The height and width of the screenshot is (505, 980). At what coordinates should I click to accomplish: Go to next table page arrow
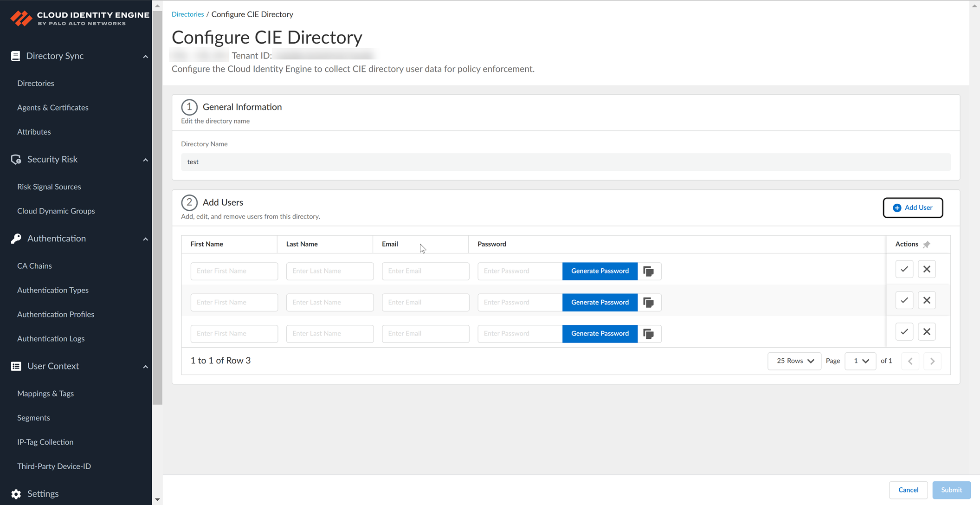pyautogui.click(x=932, y=361)
